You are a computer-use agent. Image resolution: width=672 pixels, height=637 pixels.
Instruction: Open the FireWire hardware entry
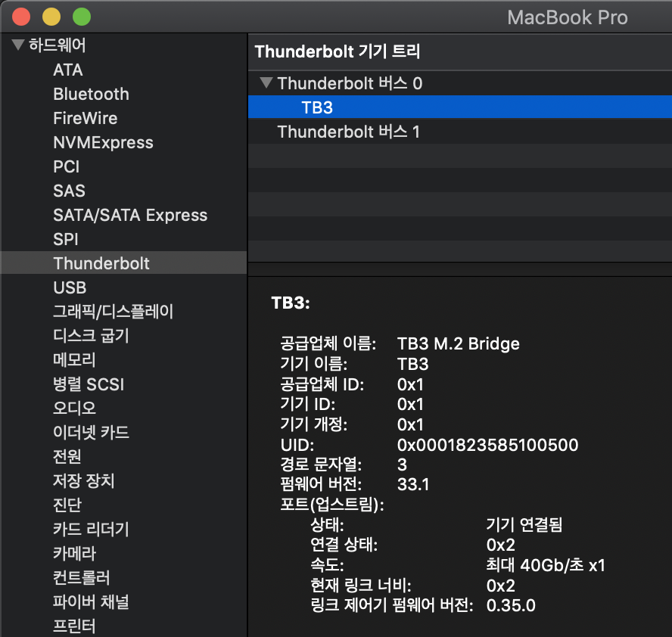click(85, 118)
